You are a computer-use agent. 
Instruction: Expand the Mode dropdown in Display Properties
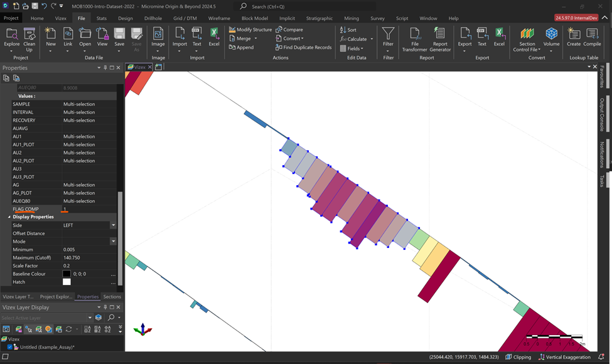coord(113,242)
